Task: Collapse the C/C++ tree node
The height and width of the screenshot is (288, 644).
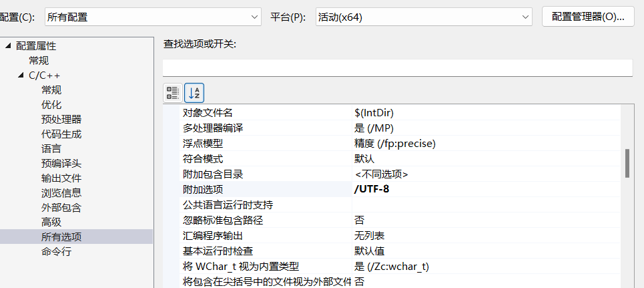Action: click(x=21, y=76)
